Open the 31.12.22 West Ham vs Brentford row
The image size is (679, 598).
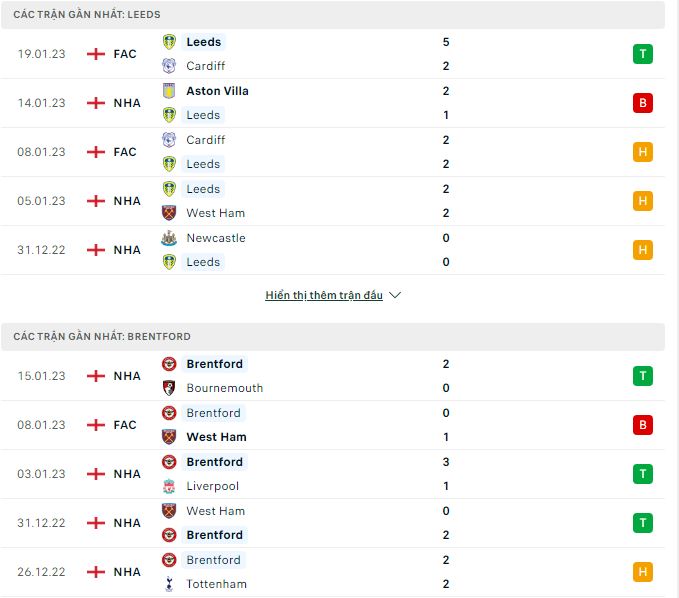point(333,523)
